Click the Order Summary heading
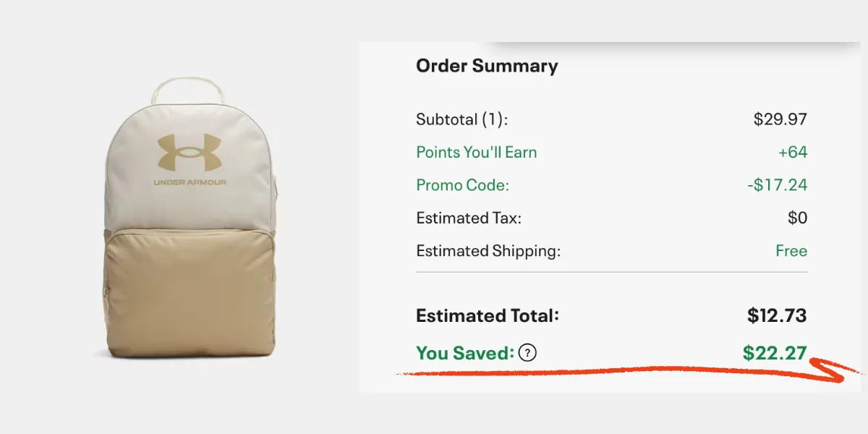This screenshot has height=434, width=868. coord(487,66)
